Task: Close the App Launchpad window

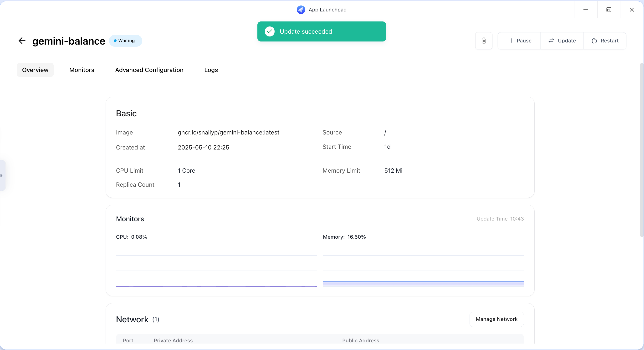Action: pyautogui.click(x=632, y=10)
